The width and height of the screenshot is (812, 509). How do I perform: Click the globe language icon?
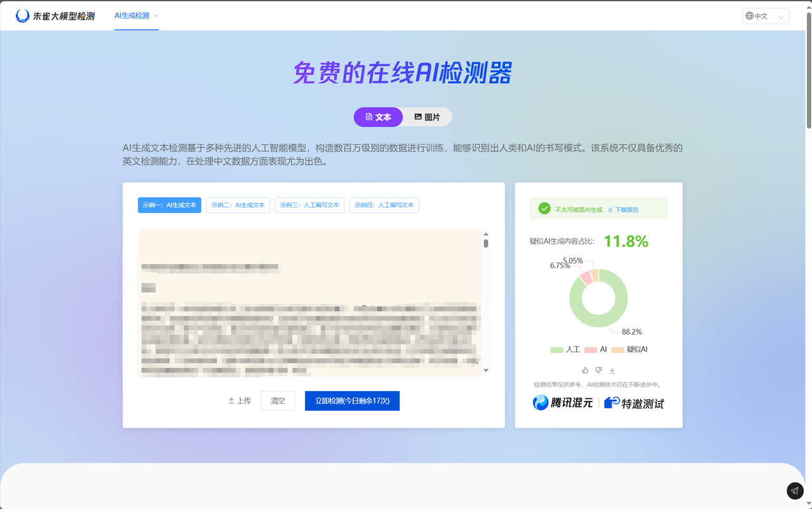(750, 16)
